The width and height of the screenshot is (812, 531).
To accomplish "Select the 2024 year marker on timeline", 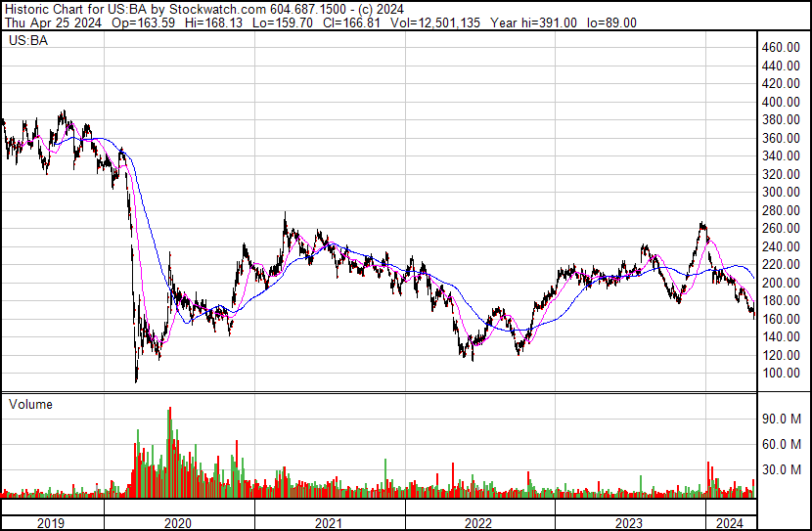I will (x=729, y=522).
